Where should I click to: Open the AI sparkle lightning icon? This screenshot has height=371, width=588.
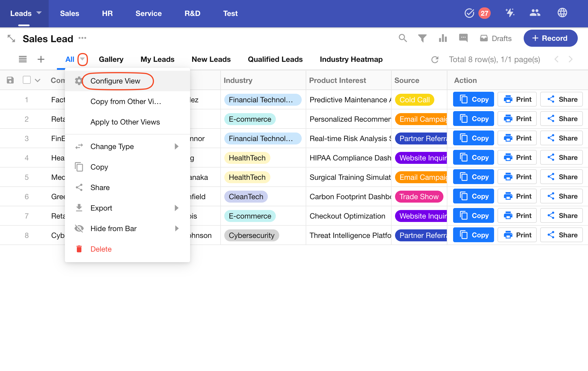[510, 13]
